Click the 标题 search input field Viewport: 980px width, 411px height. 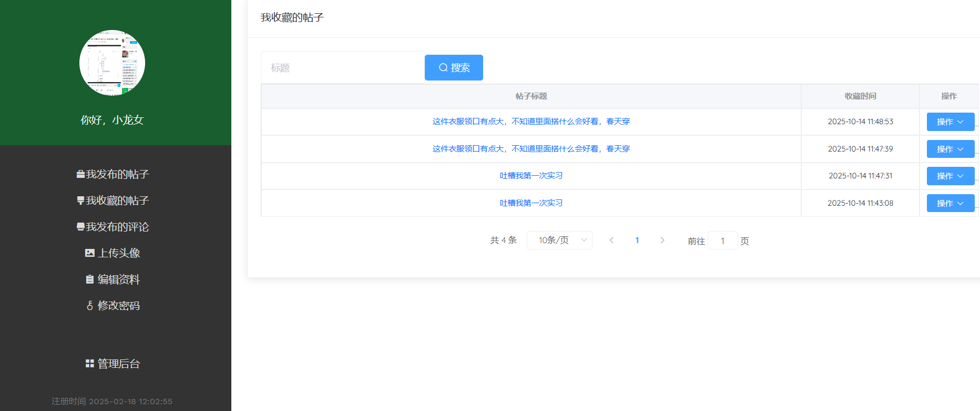pyautogui.click(x=342, y=67)
